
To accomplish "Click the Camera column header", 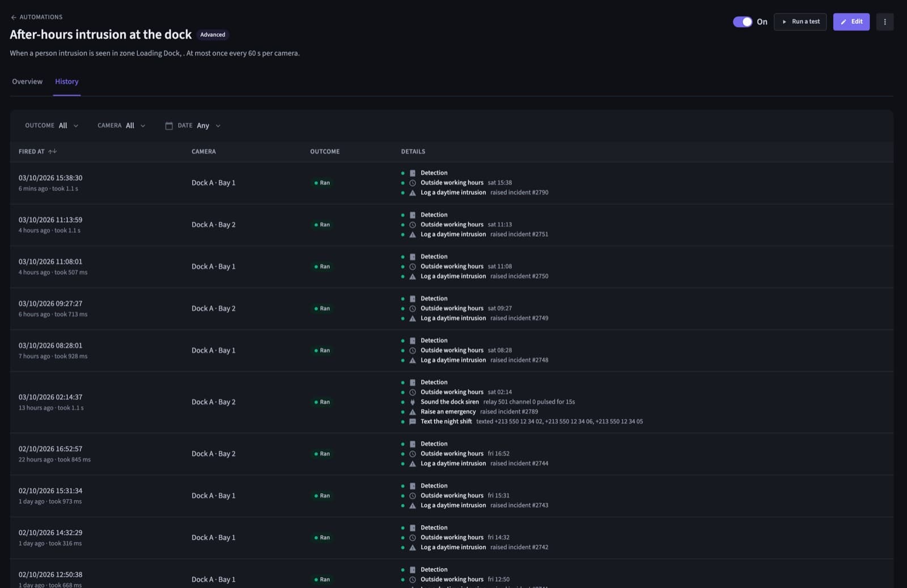I will pyautogui.click(x=204, y=152).
